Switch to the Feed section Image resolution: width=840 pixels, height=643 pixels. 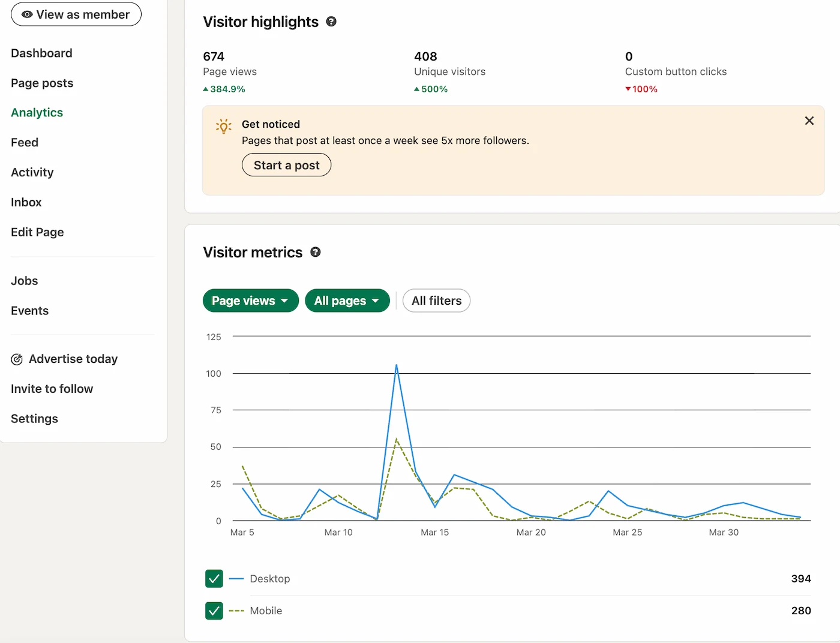[24, 142]
